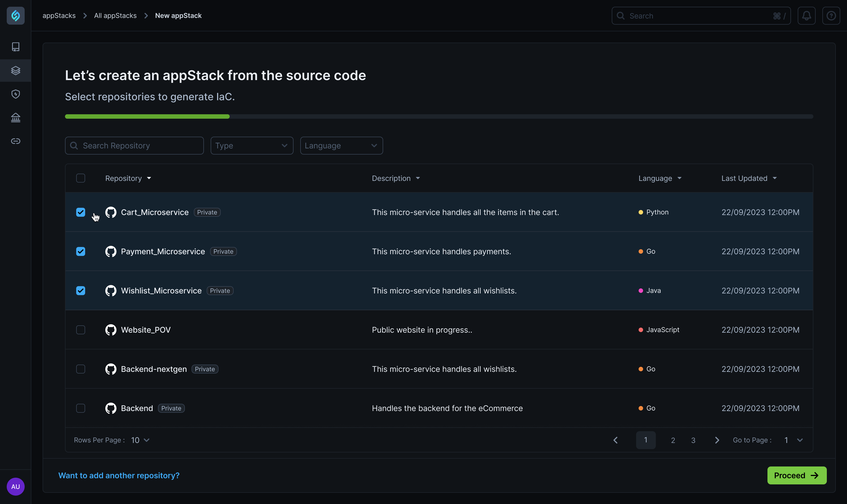847x504 pixels.
Task: Select page 1 in the pagination
Action: click(x=646, y=440)
